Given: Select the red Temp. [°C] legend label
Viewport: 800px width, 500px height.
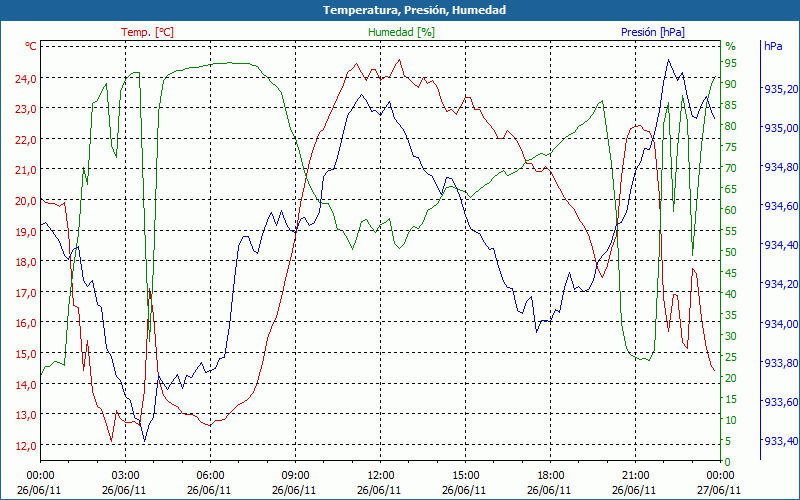Looking at the screenshot, I should coord(147,32).
